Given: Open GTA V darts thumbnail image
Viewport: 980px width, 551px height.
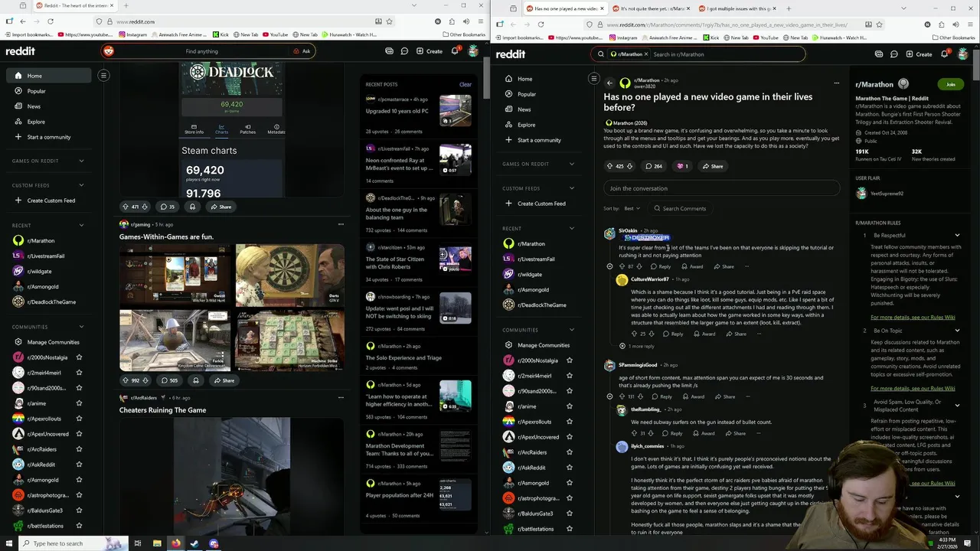Looking at the screenshot, I should point(289,275).
